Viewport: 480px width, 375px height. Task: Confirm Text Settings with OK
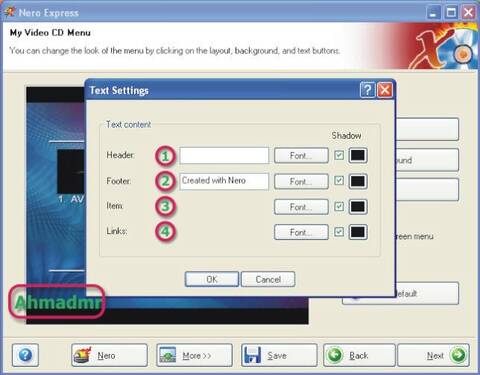[212, 279]
